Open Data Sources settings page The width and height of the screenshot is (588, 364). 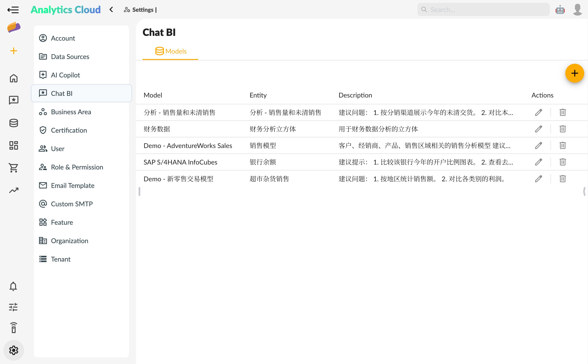[x=70, y=57]
